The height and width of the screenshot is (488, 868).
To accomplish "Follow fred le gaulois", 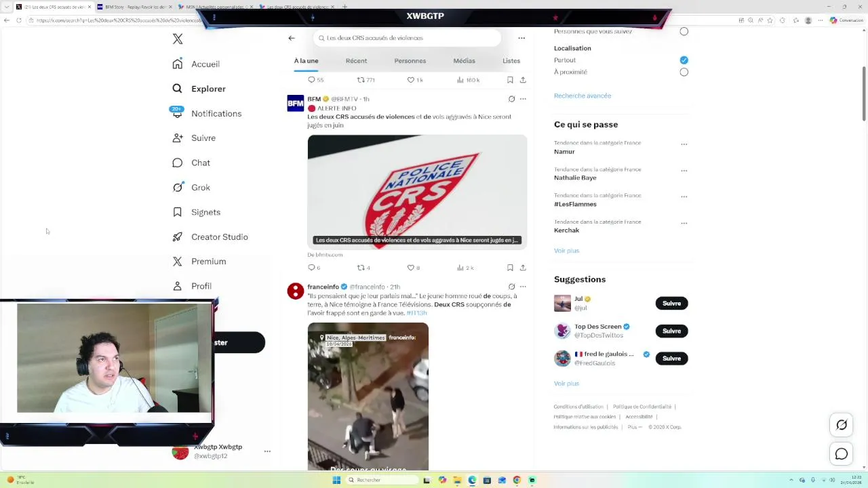I will click(671, 359).
